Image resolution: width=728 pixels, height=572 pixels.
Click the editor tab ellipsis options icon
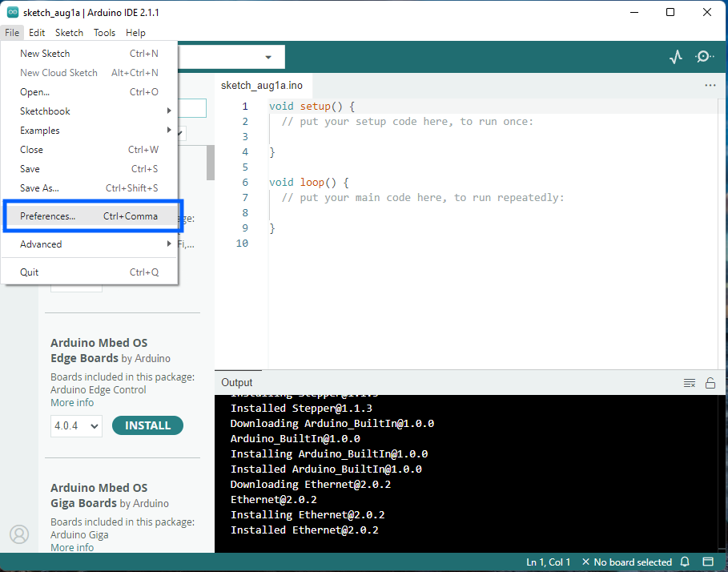click(x=710, y=85)
